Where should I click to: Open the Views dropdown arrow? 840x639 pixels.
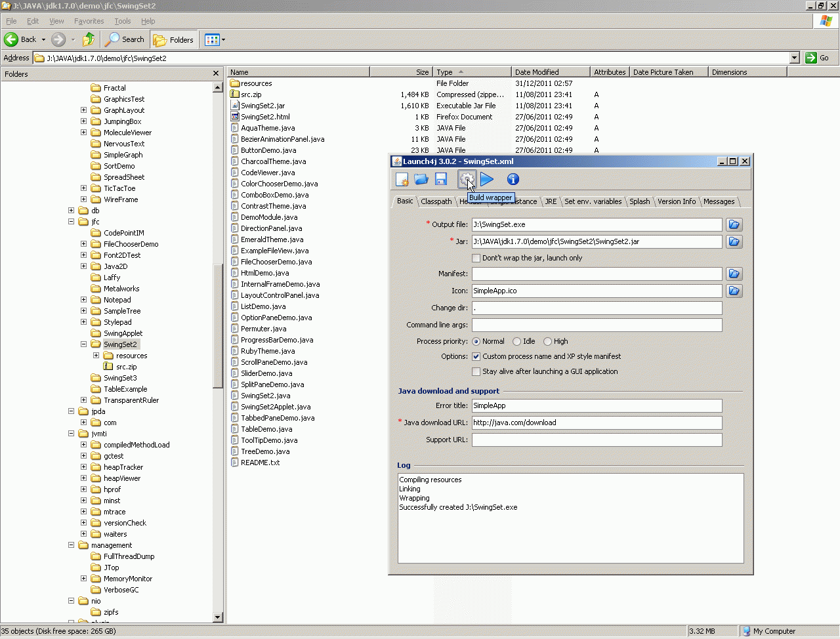coord(223,39)
